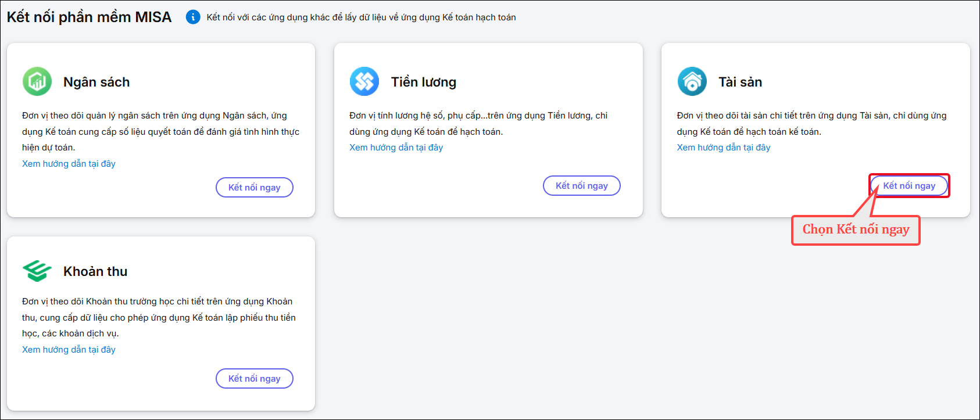Connect Khoản thu using Kết nối ngay

coord(255,379)
